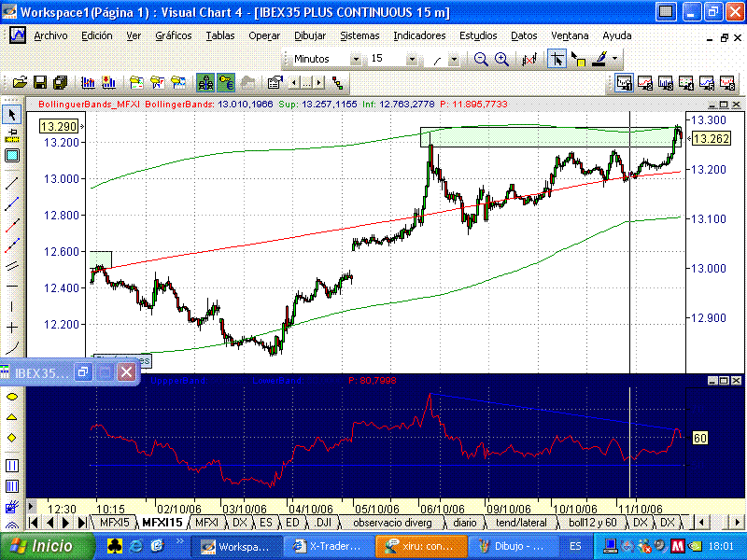The width and height of the screenshot is (747, 560).
Task: Click the horizontal scrollbar right arrow
Action: coord(738,523)
